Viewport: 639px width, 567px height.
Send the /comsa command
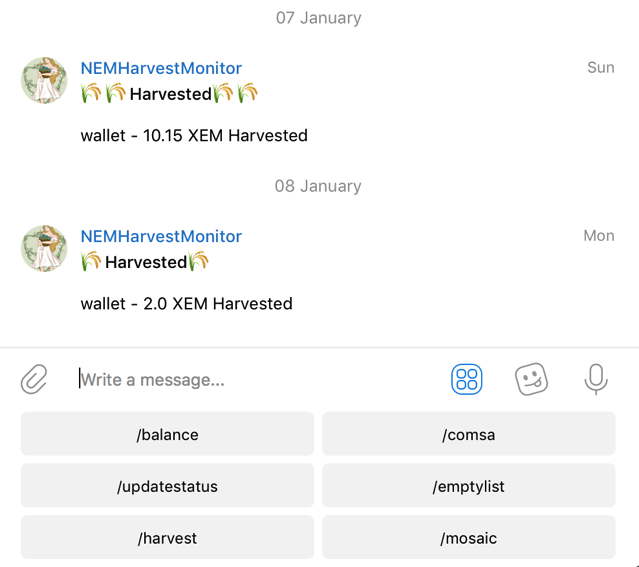(469, 434)
